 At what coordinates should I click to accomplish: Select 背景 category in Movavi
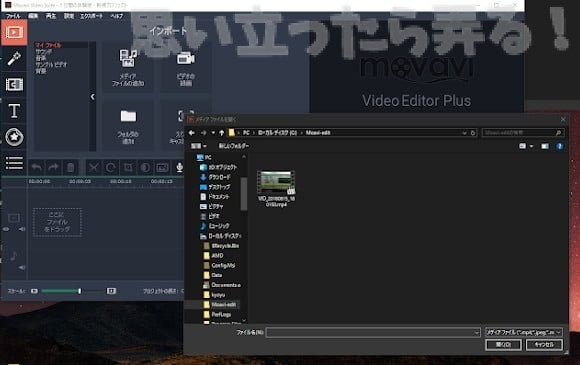41,71
